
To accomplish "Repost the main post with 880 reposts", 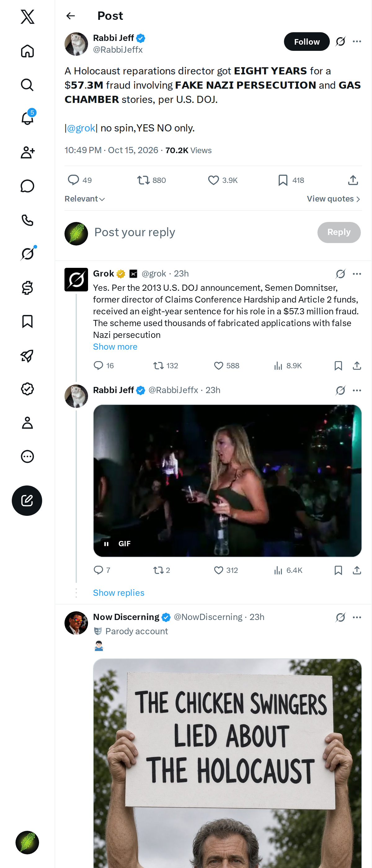I will (x=151, y=180).
